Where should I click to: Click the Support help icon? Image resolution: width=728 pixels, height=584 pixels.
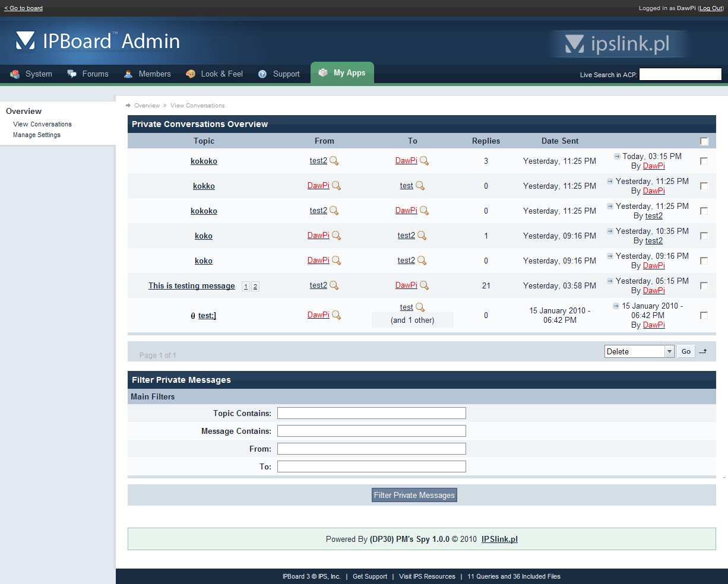262,74
